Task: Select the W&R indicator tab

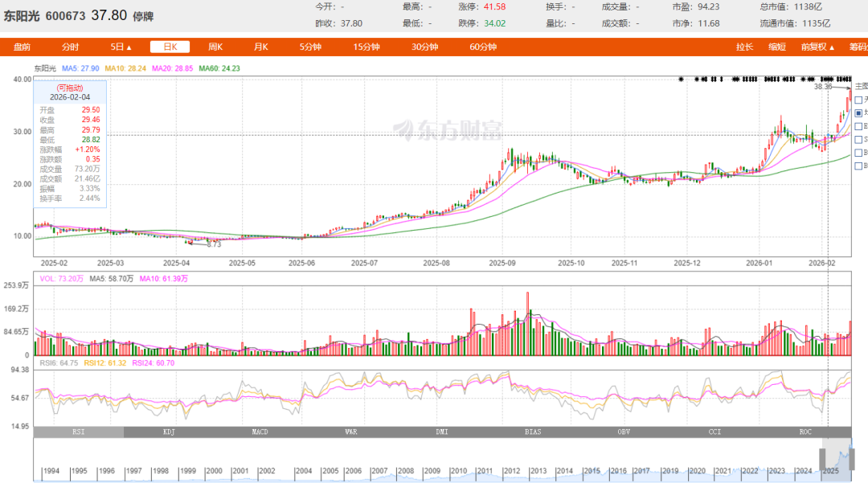Action: [351, 432]
